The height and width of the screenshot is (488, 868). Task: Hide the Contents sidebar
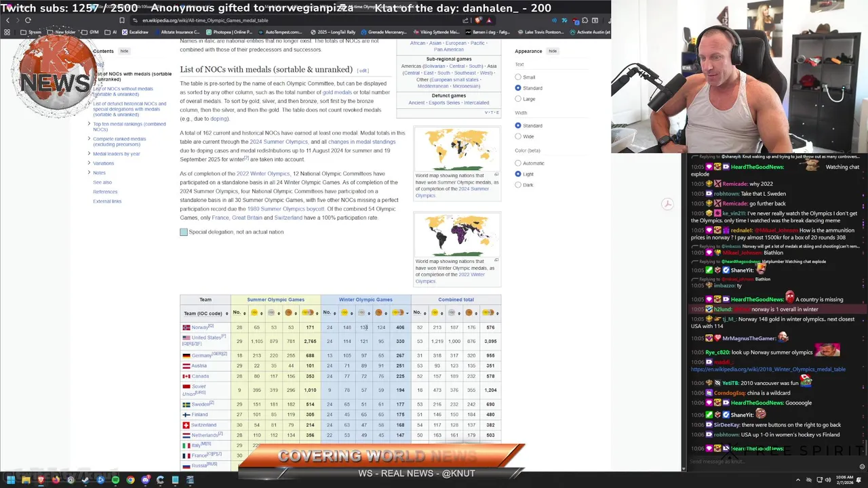click(x=124, y=51)
